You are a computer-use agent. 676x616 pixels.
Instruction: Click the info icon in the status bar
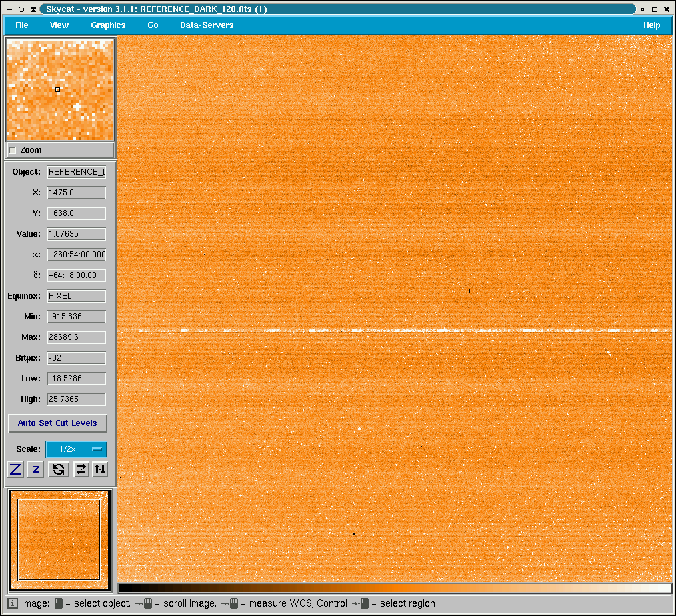pyautogui.click(x=13, y=603)
